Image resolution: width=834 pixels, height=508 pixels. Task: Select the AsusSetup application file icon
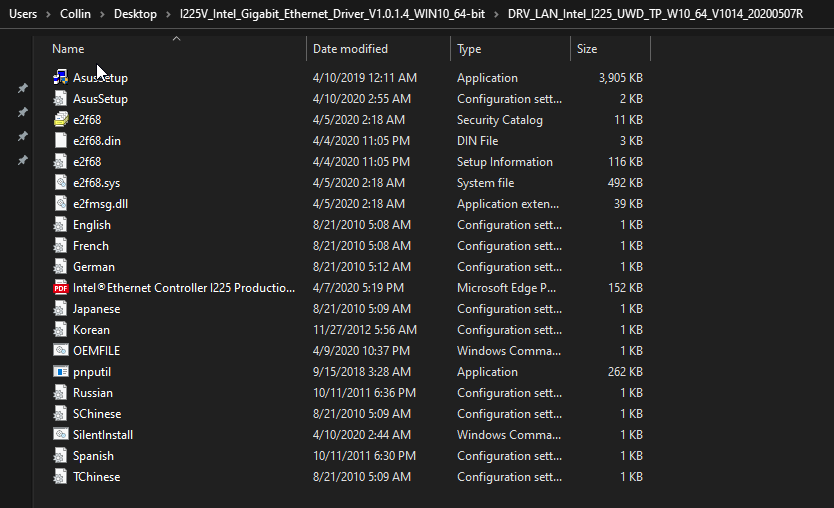coord(61,77)
